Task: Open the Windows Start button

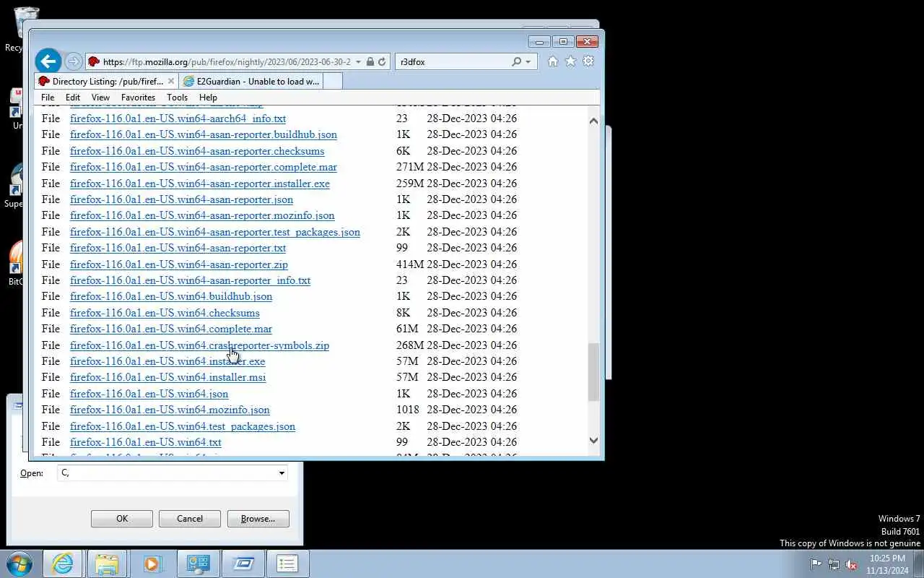Action: point(19,564)
